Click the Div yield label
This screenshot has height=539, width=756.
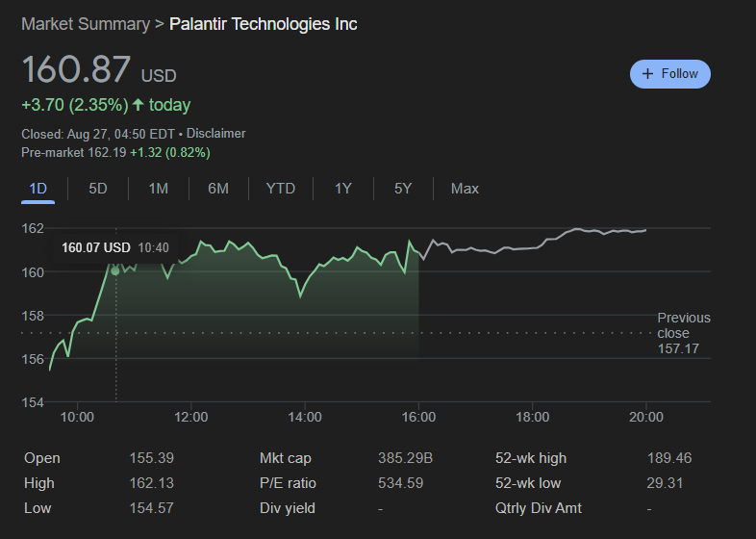point(288,508)
